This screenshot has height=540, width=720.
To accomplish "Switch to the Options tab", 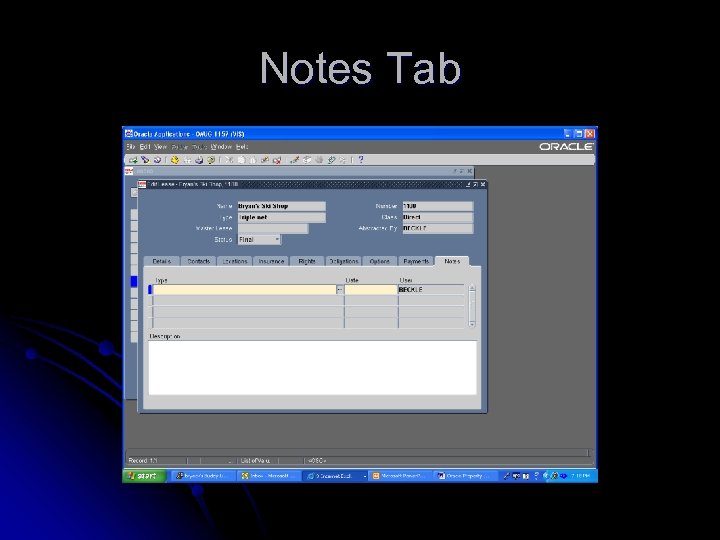I will pyautogui.click(x=380, y=261).
